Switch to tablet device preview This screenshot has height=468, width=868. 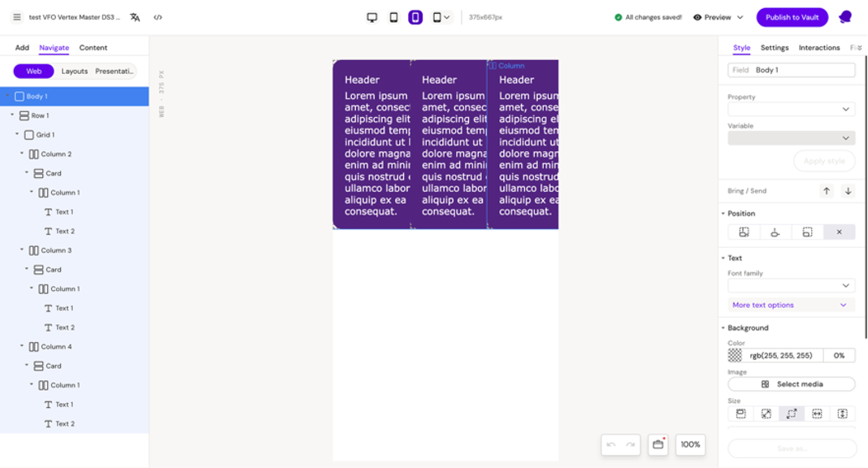(x=393, y=17)
